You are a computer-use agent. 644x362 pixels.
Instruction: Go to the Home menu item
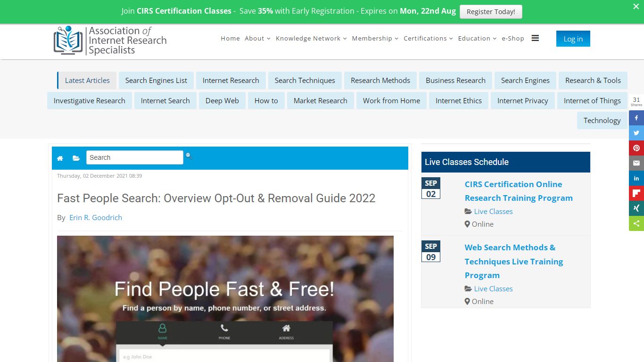pos(231,38)
